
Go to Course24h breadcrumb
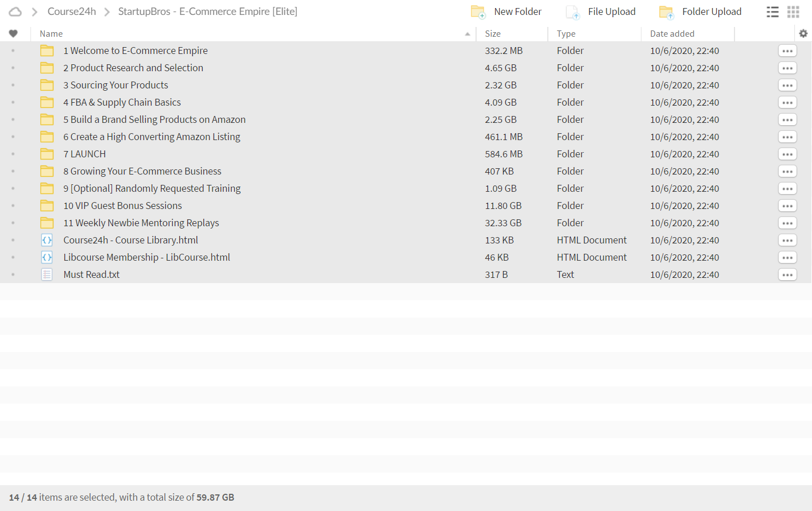coord(72,11)
